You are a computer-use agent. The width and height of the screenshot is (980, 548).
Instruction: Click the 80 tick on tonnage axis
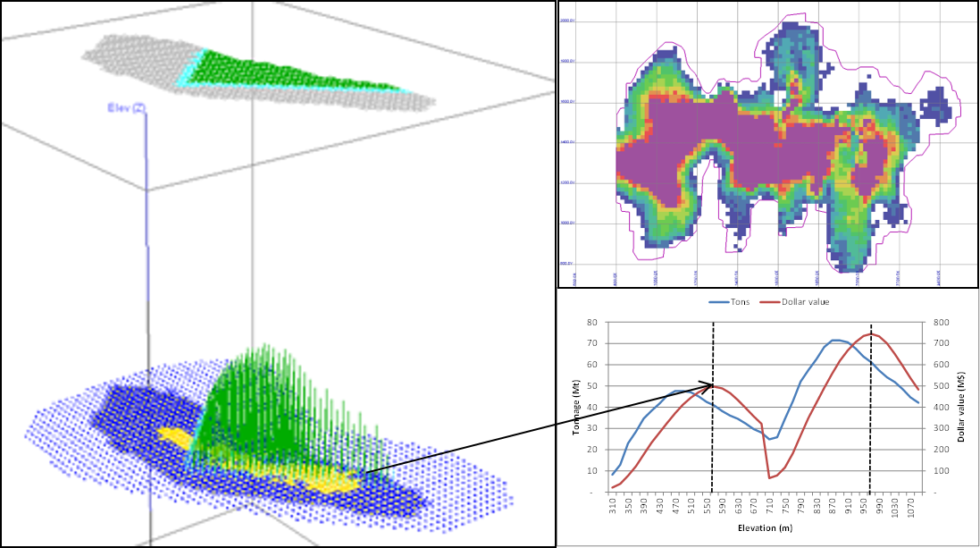click(x=591, y=323)
